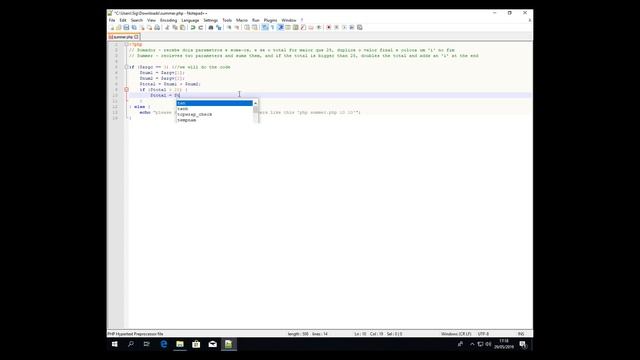Select the summer.php document tab
The image size is (640, 360).
click(123, 37)
